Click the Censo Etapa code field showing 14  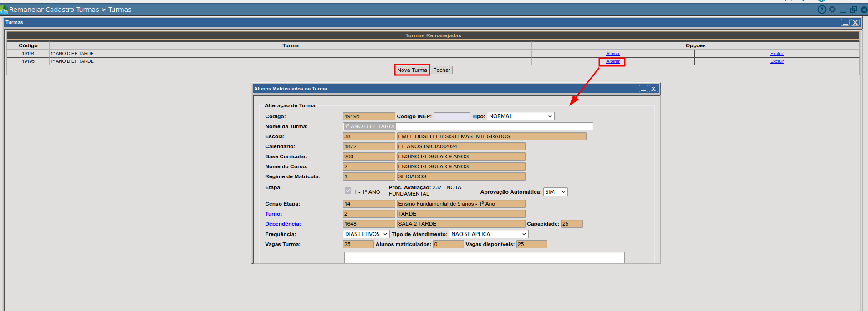tap(369, 204)
